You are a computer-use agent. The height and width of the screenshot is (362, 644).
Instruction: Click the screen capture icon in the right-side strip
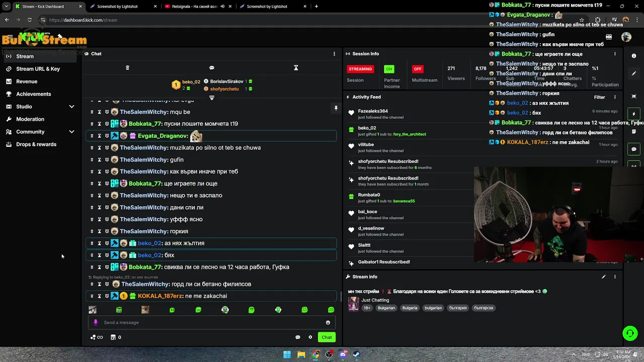(x=634, y=96)
